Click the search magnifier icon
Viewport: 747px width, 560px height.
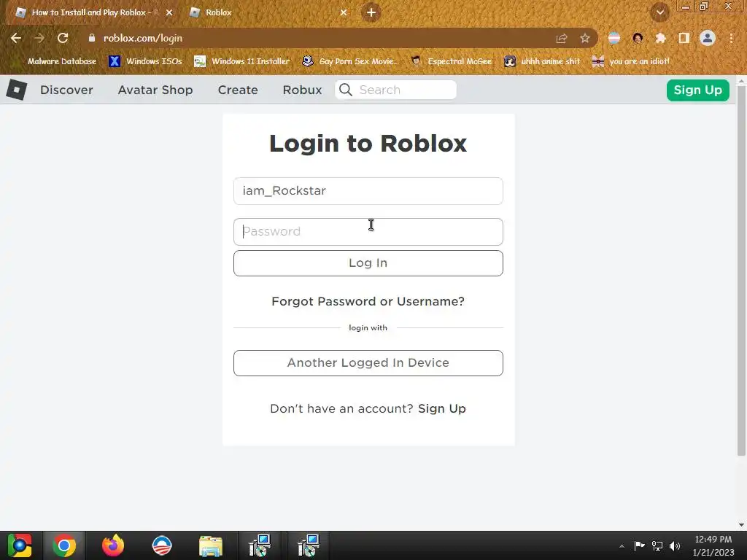click(x=346, y=90)
